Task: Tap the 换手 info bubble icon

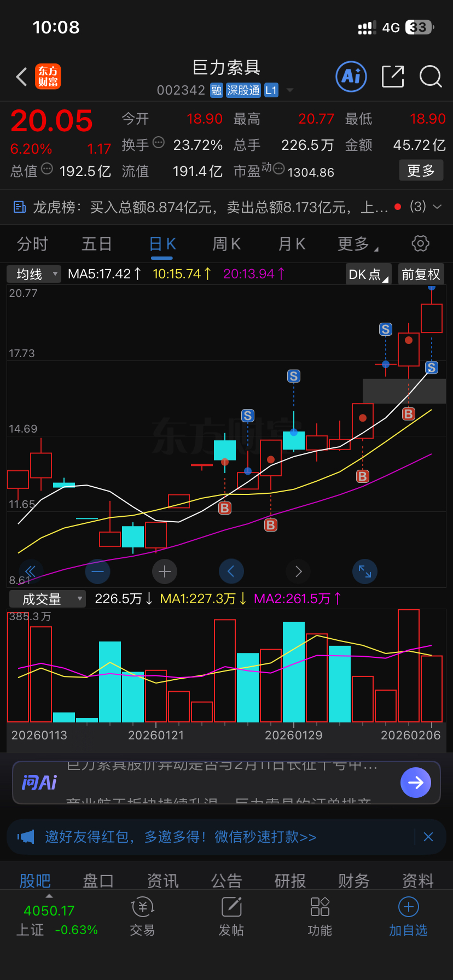Action: [159, 143]
